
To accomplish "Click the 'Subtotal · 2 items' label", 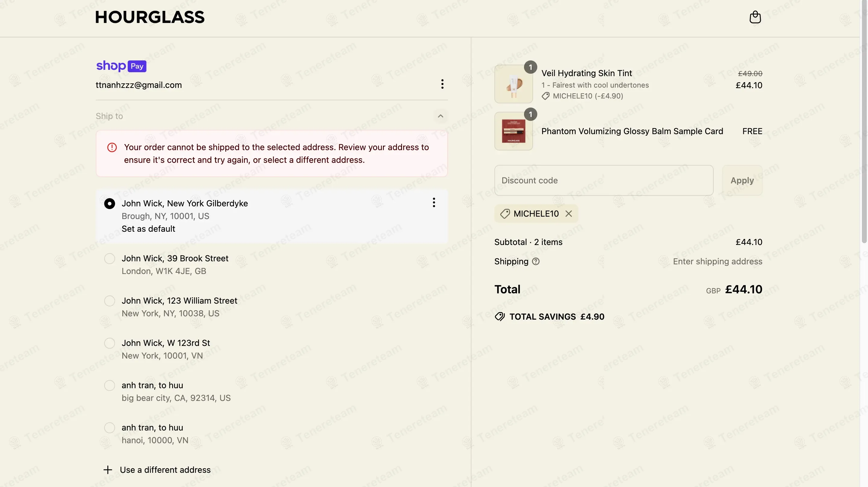I will (528, 242).
